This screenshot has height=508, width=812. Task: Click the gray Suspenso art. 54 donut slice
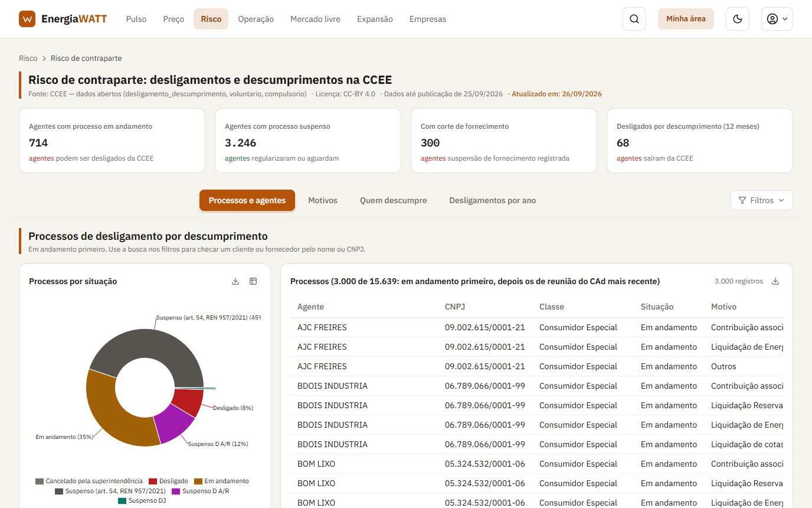point(150,343)
